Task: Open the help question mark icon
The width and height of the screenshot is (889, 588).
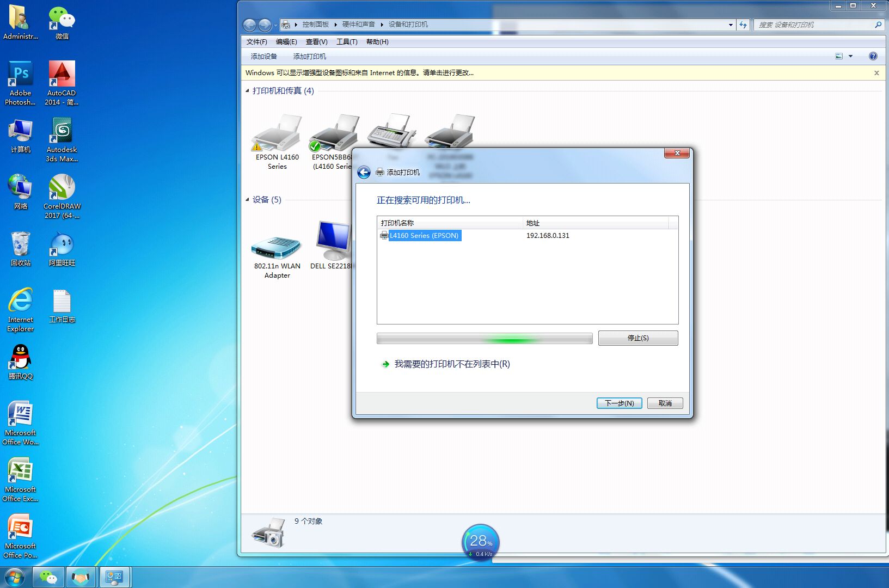Action: 873,56
